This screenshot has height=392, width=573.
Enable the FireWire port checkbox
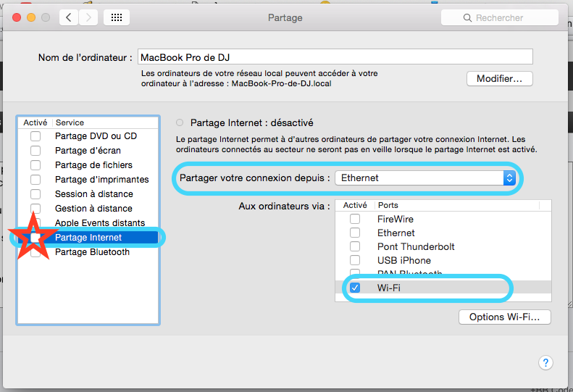coord(355,220)
